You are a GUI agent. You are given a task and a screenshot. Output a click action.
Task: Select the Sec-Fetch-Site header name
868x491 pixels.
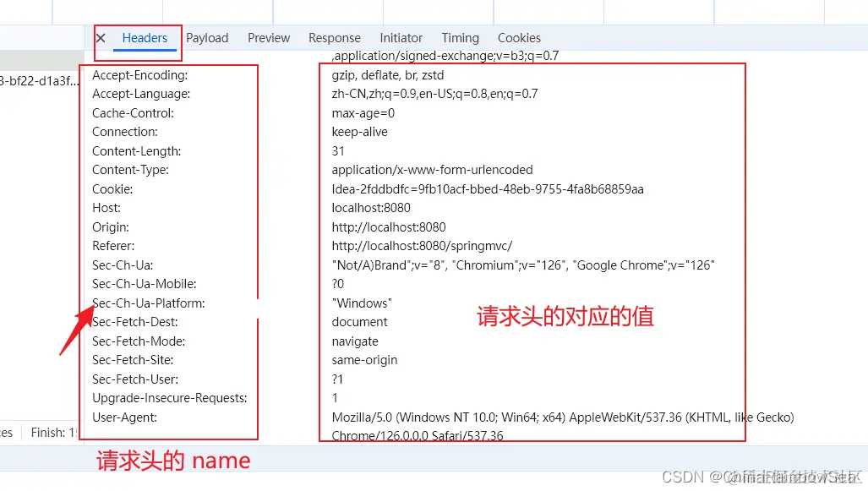(x=133, y=360)
